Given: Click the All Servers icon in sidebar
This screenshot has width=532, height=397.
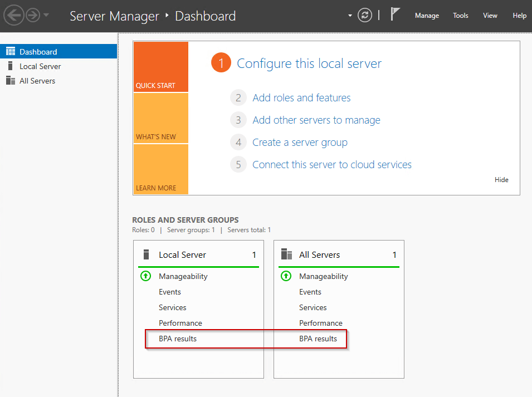Looking at the screenshot, I should [11, 80].
